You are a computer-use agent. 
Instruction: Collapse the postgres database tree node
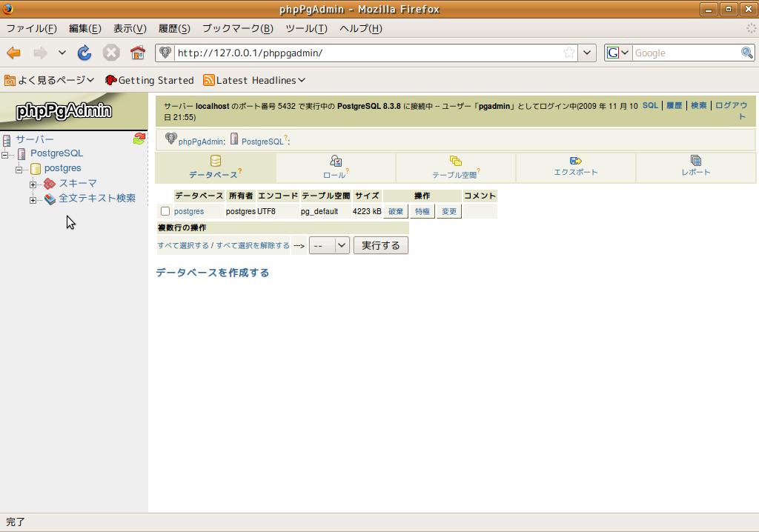(19, 170)
